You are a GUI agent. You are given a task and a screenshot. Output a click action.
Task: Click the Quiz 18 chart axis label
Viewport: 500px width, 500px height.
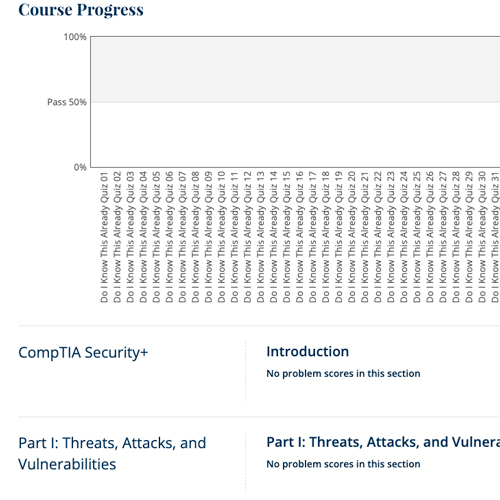click(326, 237)
